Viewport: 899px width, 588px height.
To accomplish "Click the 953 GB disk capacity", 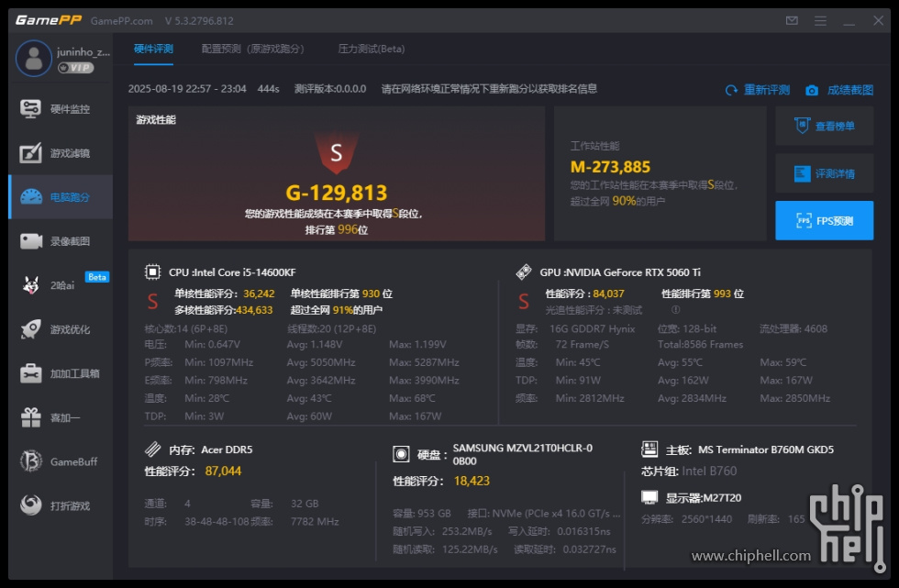I will 433,514.
